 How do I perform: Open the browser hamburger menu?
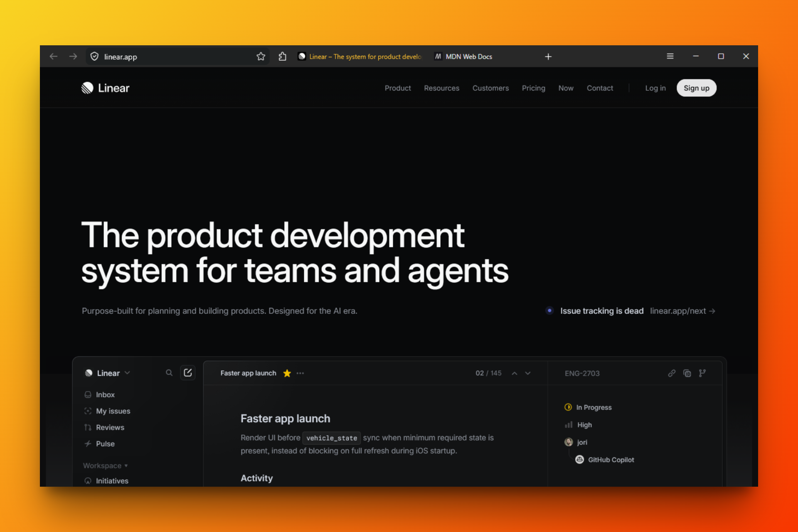670,56
